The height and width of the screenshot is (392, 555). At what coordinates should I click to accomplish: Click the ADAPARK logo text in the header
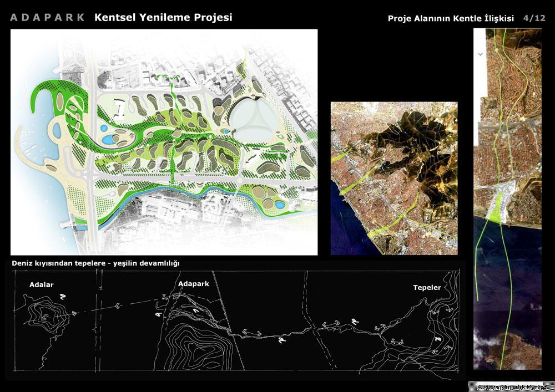coord(47,17)
